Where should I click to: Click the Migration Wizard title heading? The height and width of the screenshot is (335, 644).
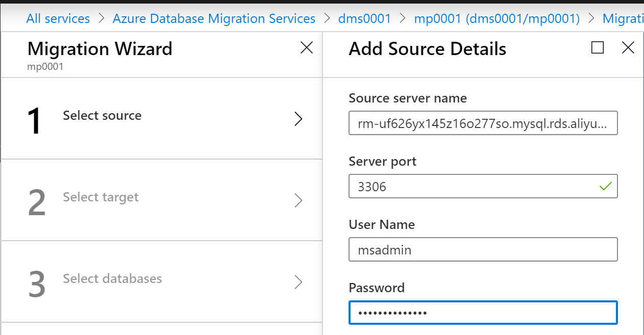(100, 49)
